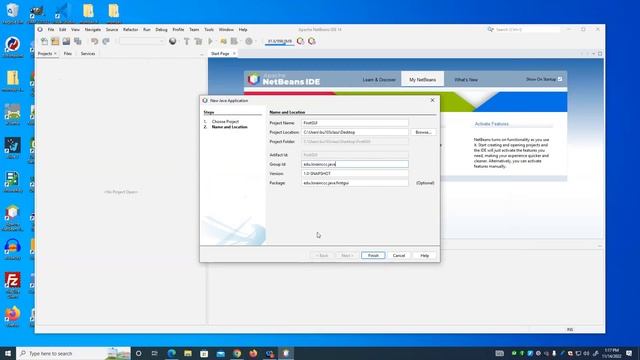Open the My NetBeans tab

pos(422,80)
